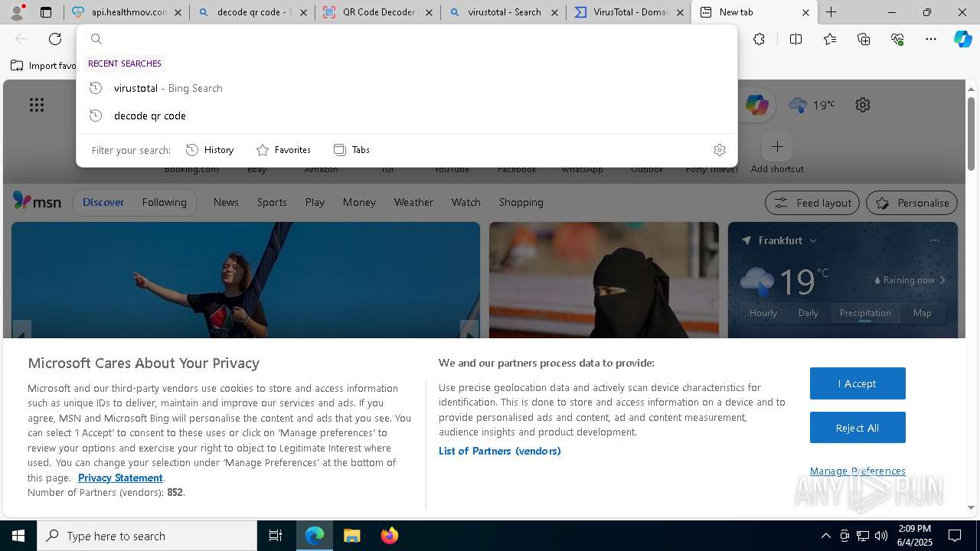Open Task View on the taskbar

pyautogui.click(x=276, y=536)
